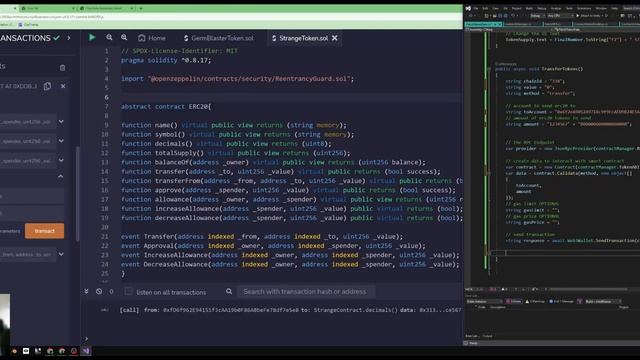Switch to the Output tab in Visual Studio
640x360 pixels.
[x=487, y=336]
